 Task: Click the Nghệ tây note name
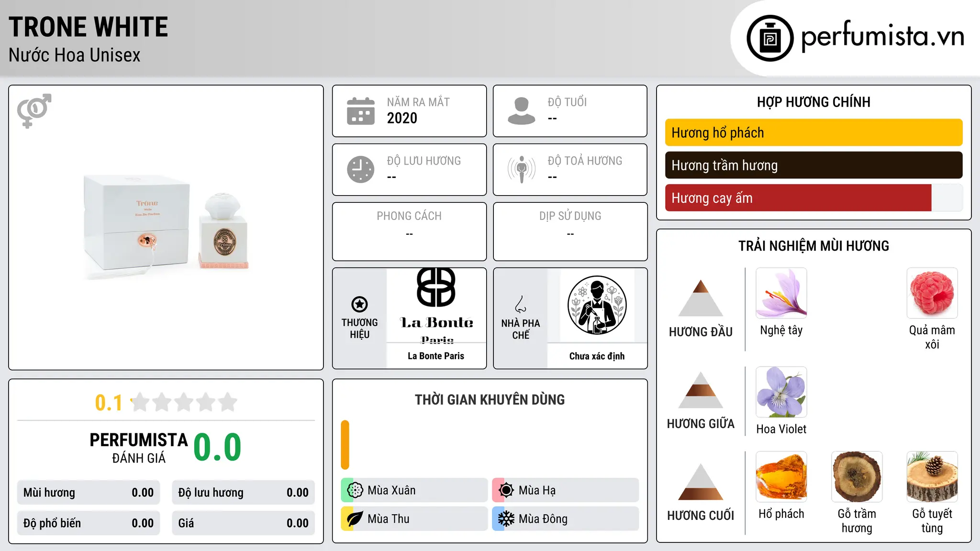[x=781, y=331]
